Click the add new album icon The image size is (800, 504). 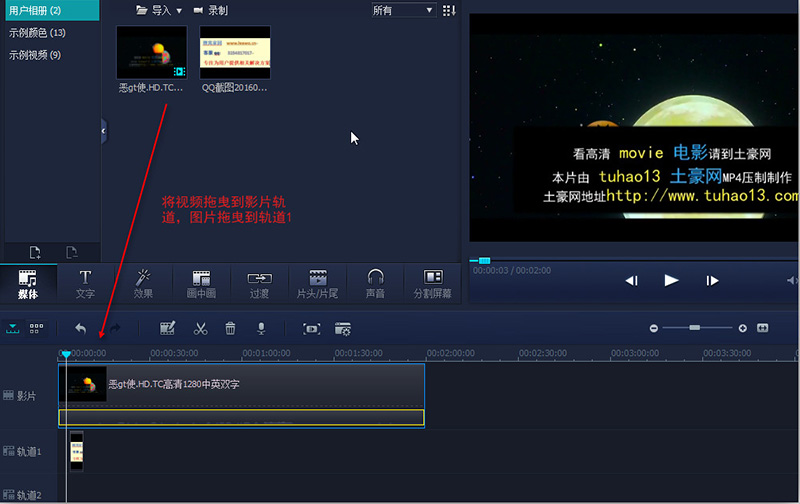(x=35, y=252)
